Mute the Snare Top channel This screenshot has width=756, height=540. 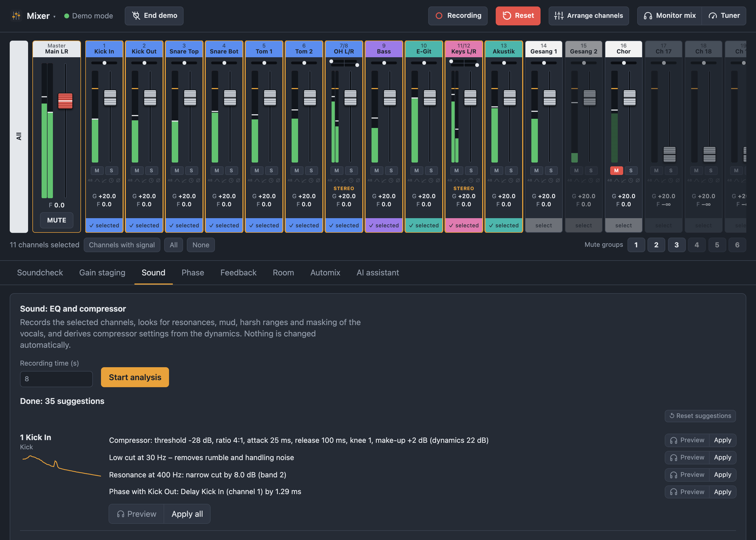coord(177,171)
